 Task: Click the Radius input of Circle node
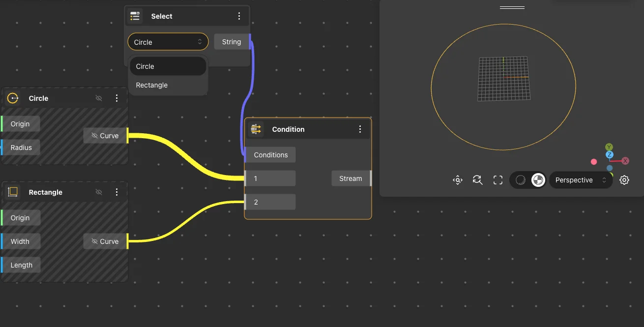click(x=21, y=148)
